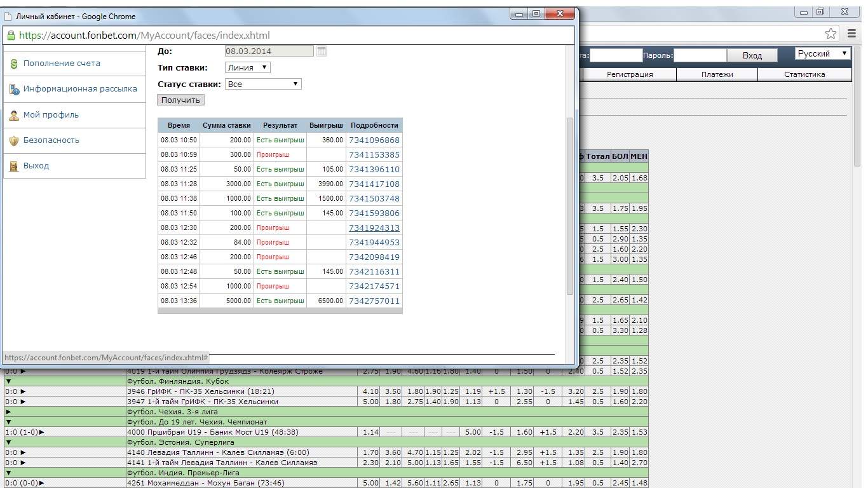Expand details arrow for 4000 Пршибрам U19 row
Image resolution: width=868 pixels, height=488 pixels.
coord(42,432)
